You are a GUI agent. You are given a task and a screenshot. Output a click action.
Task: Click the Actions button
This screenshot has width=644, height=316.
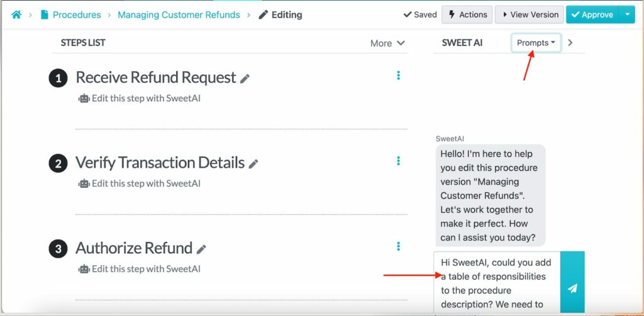tap(467, 14)
